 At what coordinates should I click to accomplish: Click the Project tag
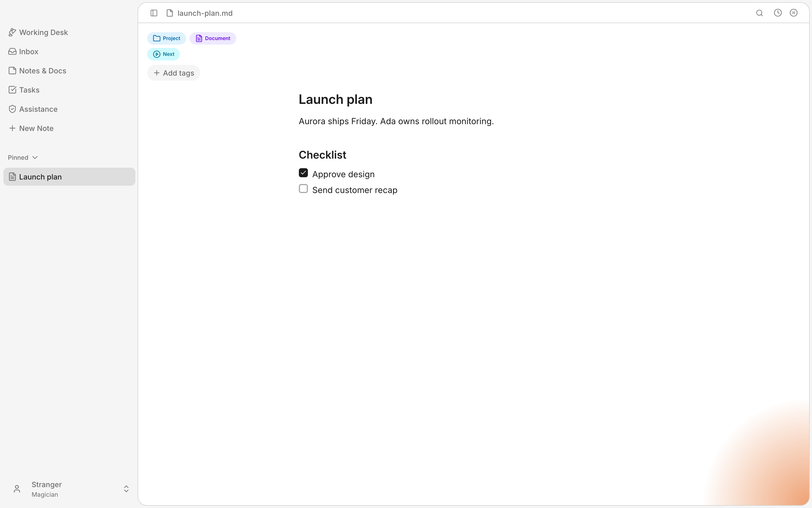[166, 38]
